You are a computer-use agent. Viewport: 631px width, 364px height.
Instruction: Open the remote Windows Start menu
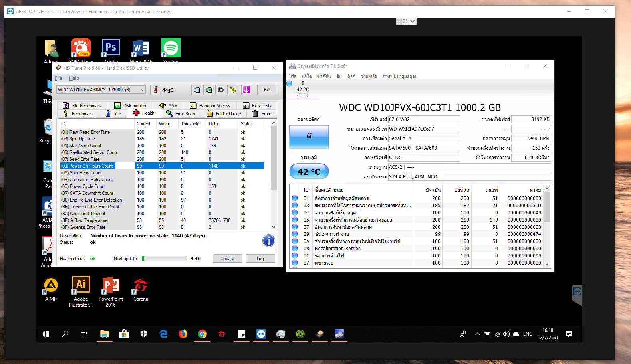point(46,334)
